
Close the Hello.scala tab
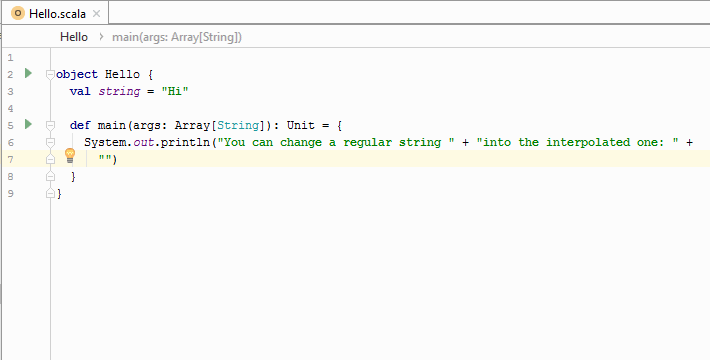[96, 14]
